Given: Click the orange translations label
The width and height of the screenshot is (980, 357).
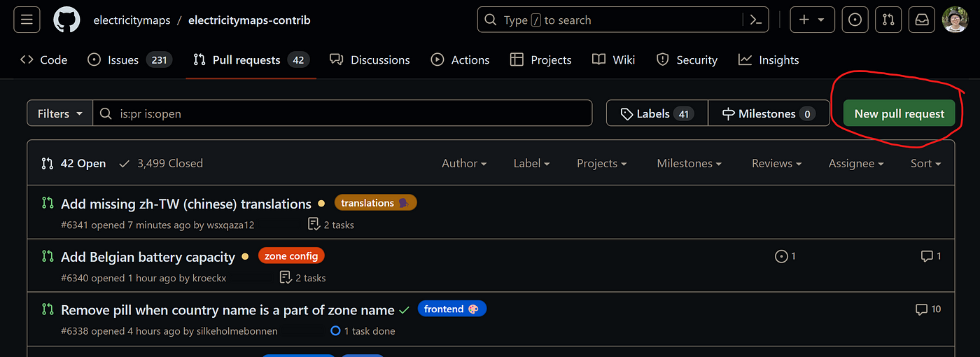Looking at the screenshot, I should tap(375, 203).
